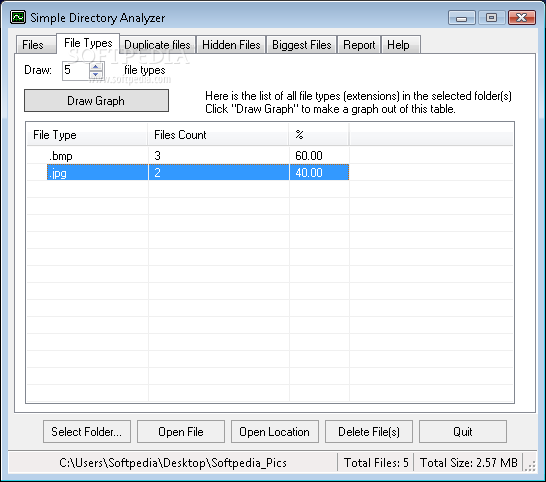The width and height of the screenshot is (546, 482).
Task: Open the Report tab
Action: click(x=359, y=45)
